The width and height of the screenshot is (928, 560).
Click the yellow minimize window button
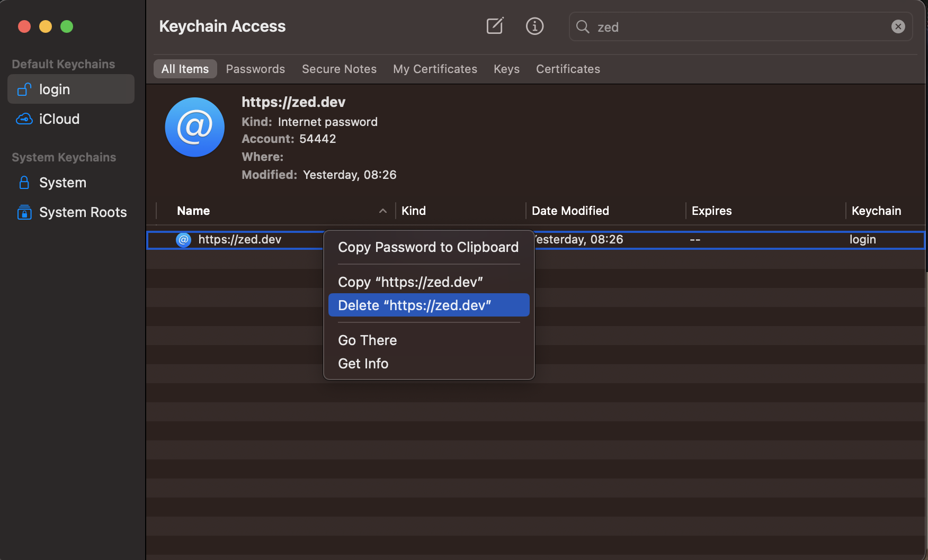point(46,26)
